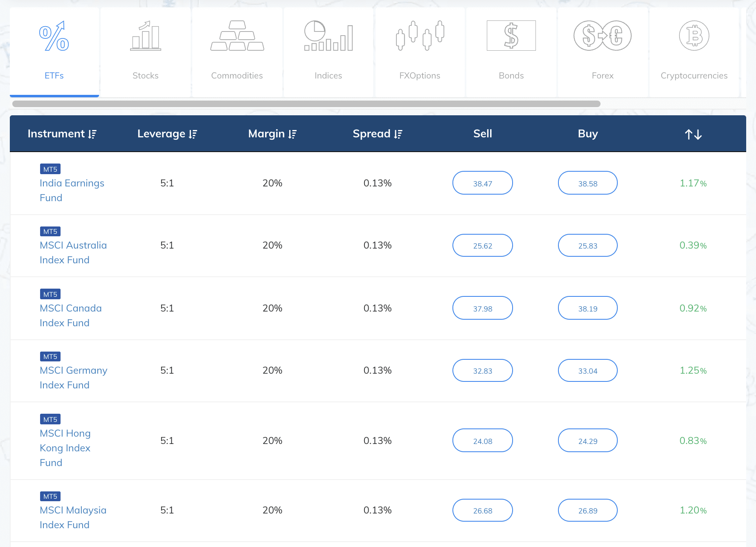756x547 pixels.
Task: Click the Margin column header text
Action: pos(266,134)
